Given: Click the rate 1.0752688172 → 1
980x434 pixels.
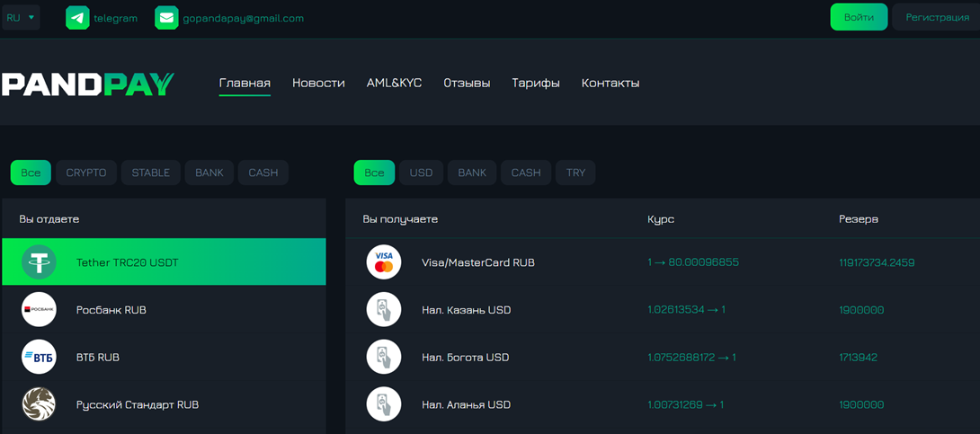Looking at the screenshot, I should 692,358.
